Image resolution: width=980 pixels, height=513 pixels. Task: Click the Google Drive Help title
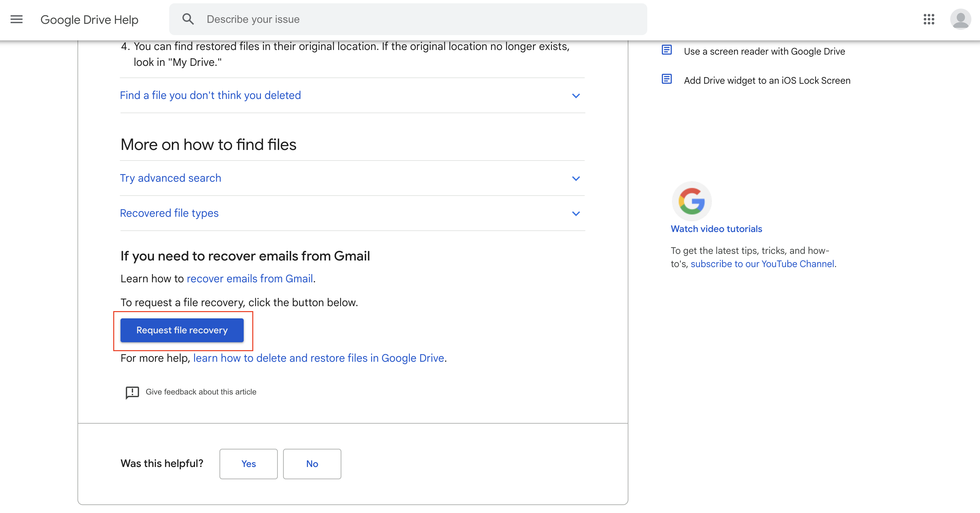89,20
